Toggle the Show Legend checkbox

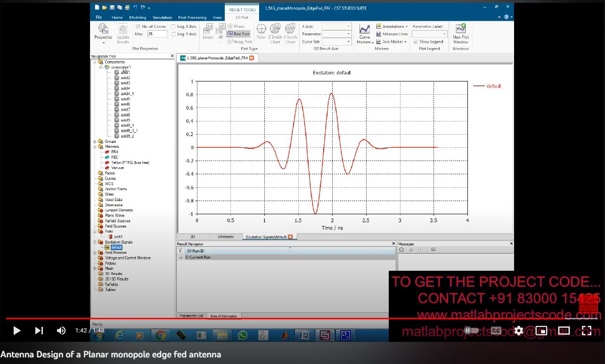[416, 41]
